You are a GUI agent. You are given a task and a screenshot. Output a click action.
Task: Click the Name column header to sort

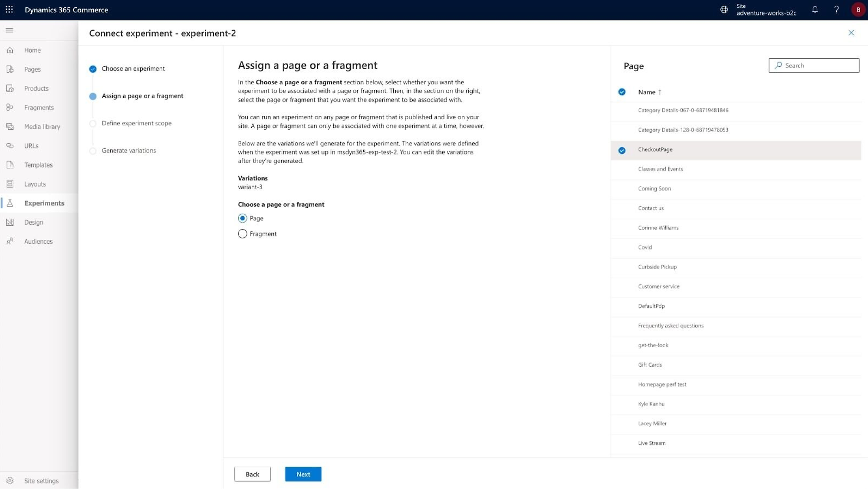[647, 92]
